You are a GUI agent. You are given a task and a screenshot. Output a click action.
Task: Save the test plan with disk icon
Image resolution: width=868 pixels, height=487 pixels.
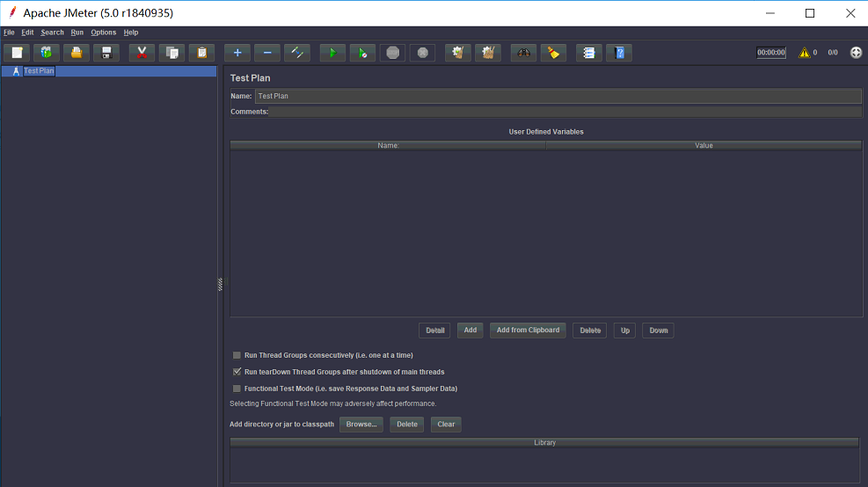click(106, 53)
